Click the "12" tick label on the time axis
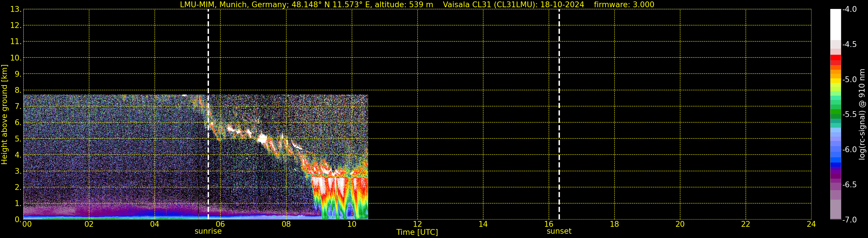The image size is (868, 238). 417,224
